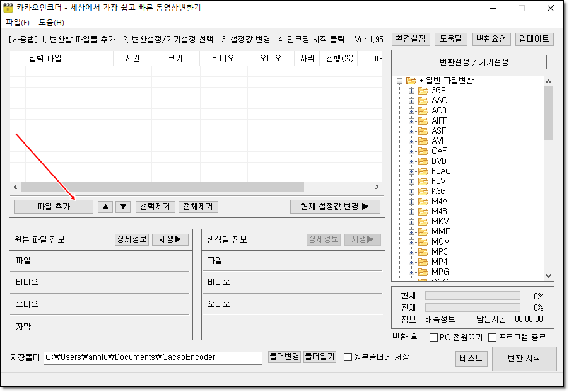Click the AIFF folder icon
569x392 pixels.
coord(423,121)
